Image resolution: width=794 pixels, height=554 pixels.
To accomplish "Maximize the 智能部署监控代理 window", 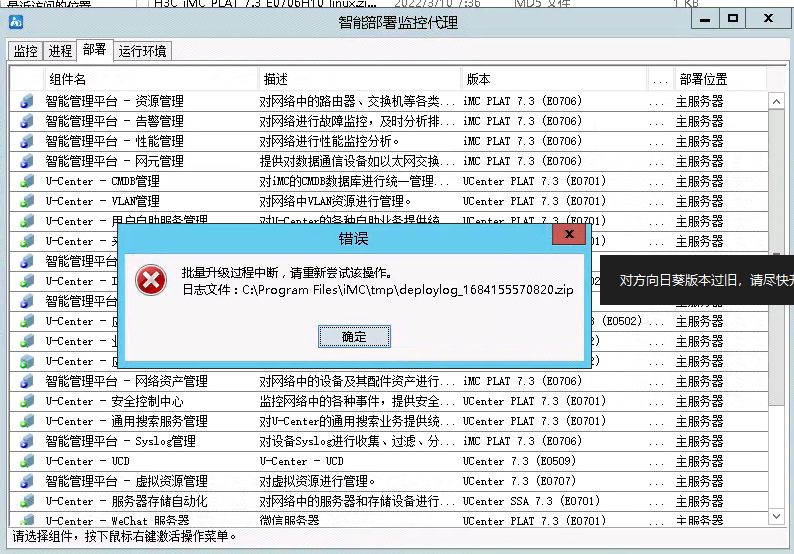I will (x=733, y=19).
